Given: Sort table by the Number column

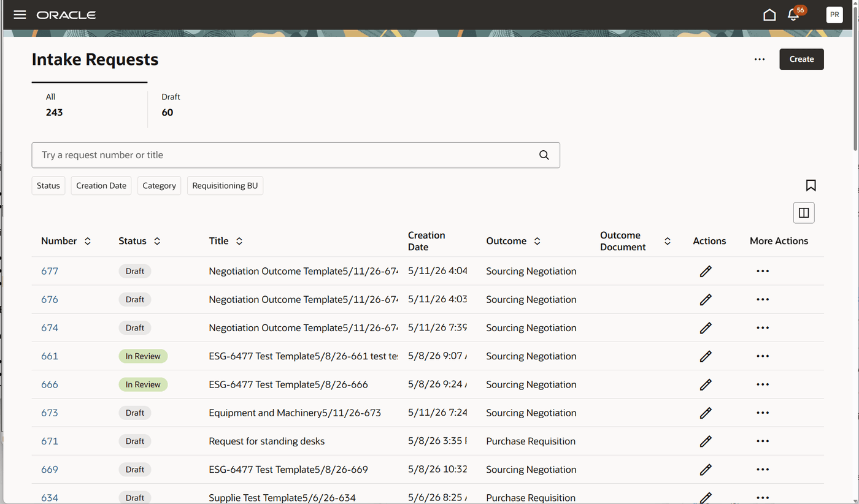Looking at the screenshot, I should point(88,241).
